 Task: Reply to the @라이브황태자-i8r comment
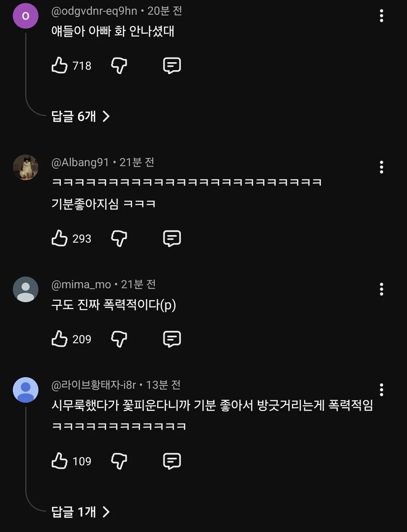click(x=172, y=461)
